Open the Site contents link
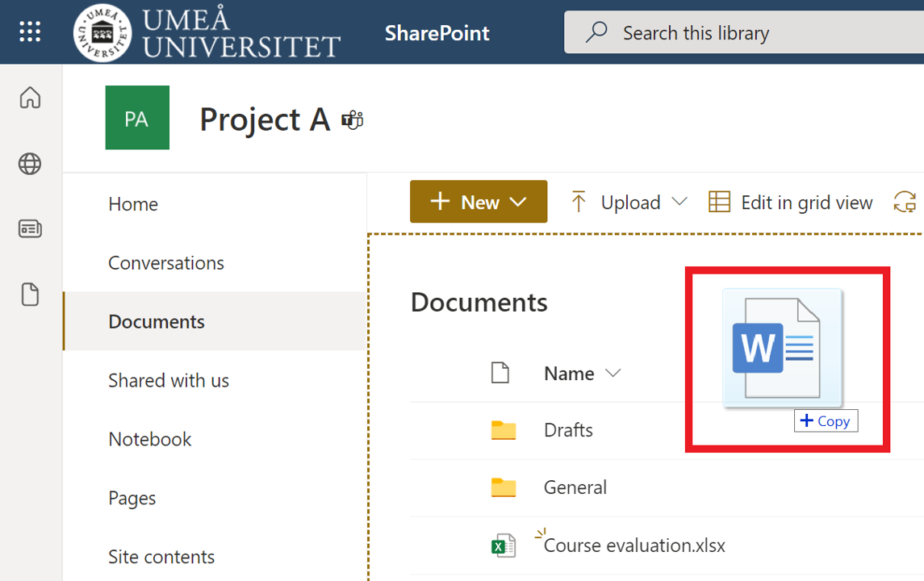Screen dimensions: 924x581 161,556
